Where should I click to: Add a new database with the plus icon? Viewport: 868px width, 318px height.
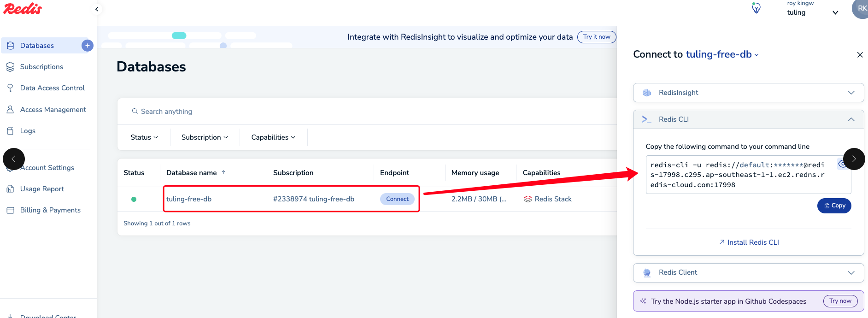88,46
